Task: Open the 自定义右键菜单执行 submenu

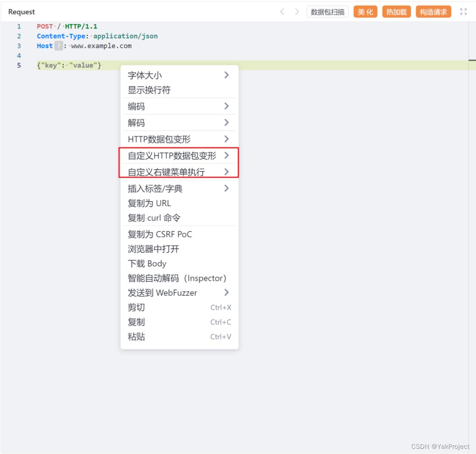Action: tap(179, 172)
